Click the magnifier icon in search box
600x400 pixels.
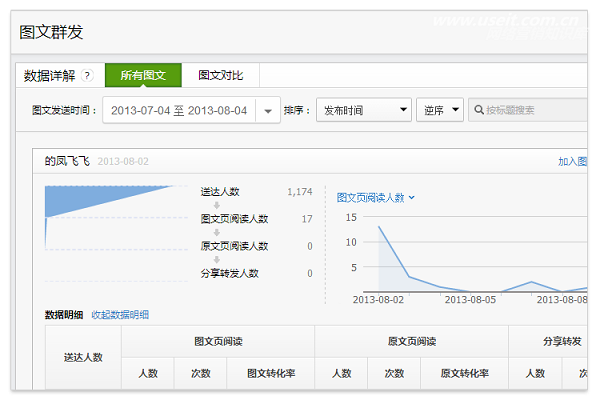tap(480, 110)
